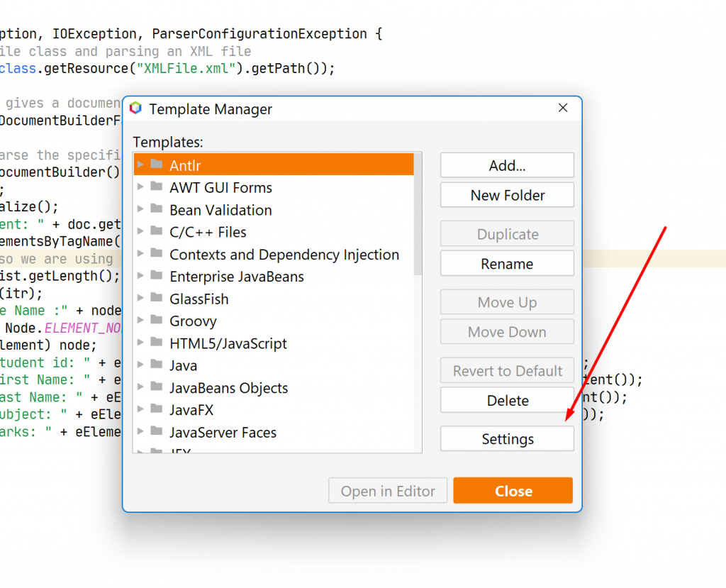The height and width of the screenshot is (588, 726).
Task: Click the folder icon beside GlassFish
Action: [157, 299]
